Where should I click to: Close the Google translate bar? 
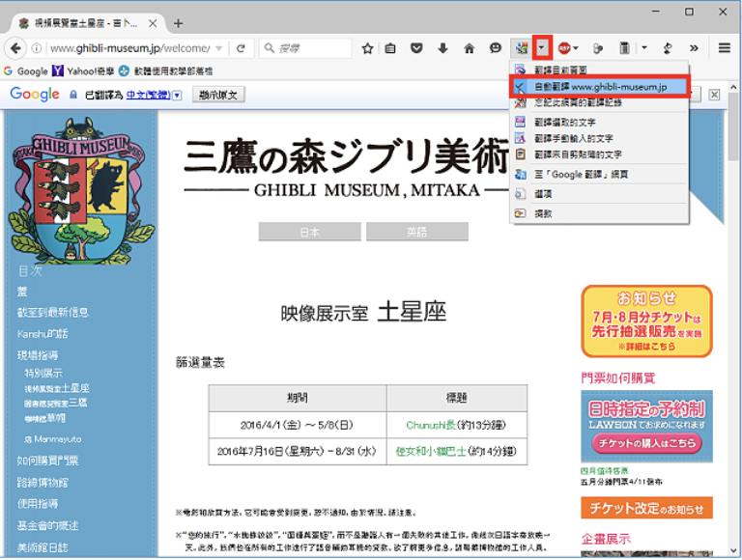click(714, 95)
